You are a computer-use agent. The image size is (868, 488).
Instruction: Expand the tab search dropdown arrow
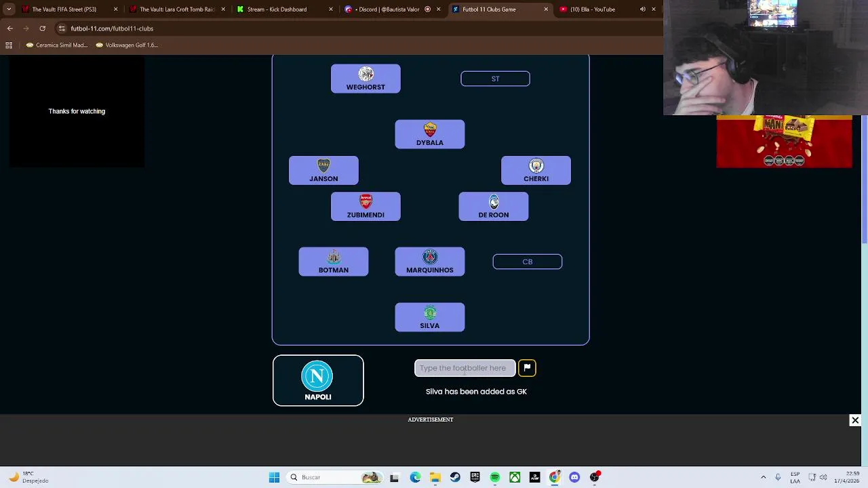click(x=9, y=9)
